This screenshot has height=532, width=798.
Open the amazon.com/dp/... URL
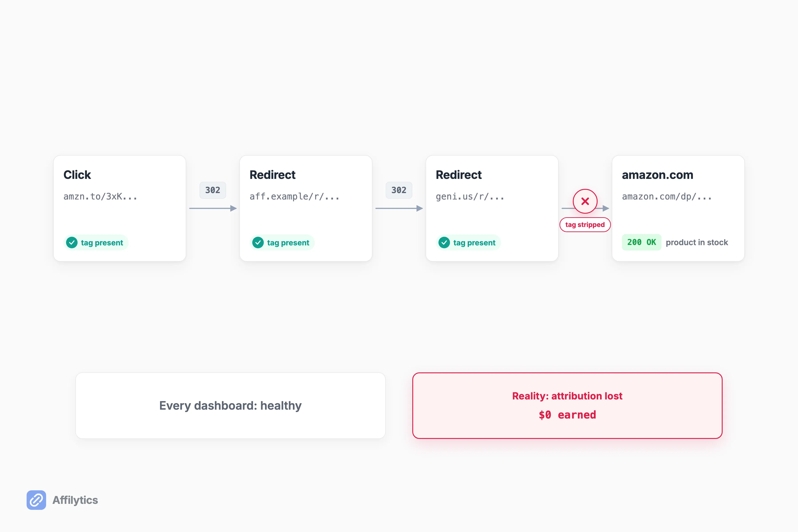coord(667,196)
